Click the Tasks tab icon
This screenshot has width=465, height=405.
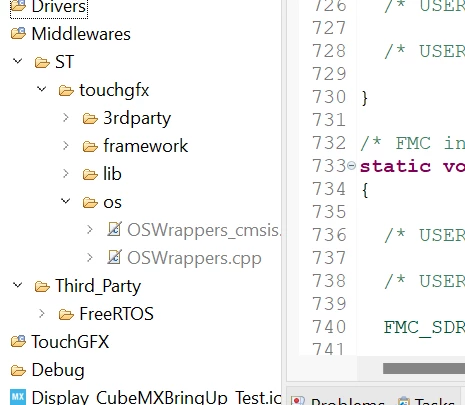click(x=404, y=401)
